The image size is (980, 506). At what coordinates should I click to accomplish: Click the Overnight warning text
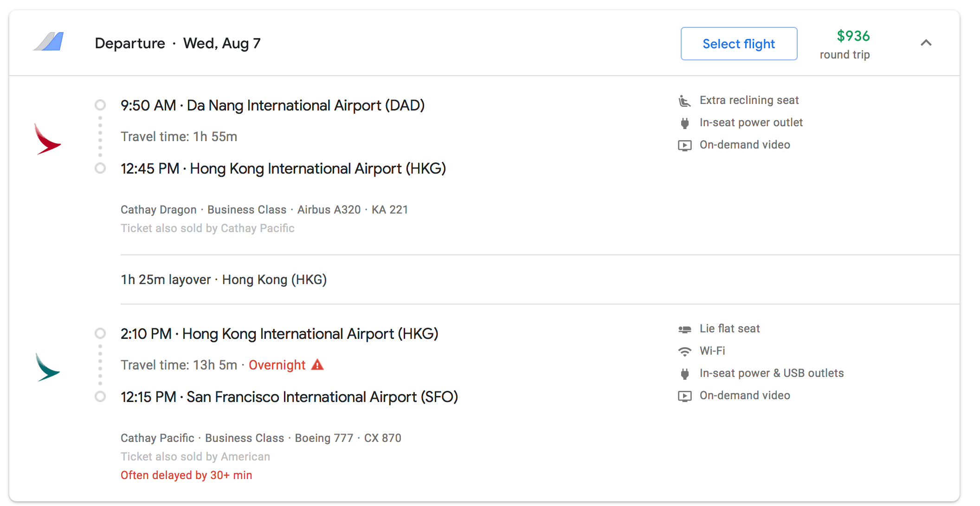tap(277, 365)
